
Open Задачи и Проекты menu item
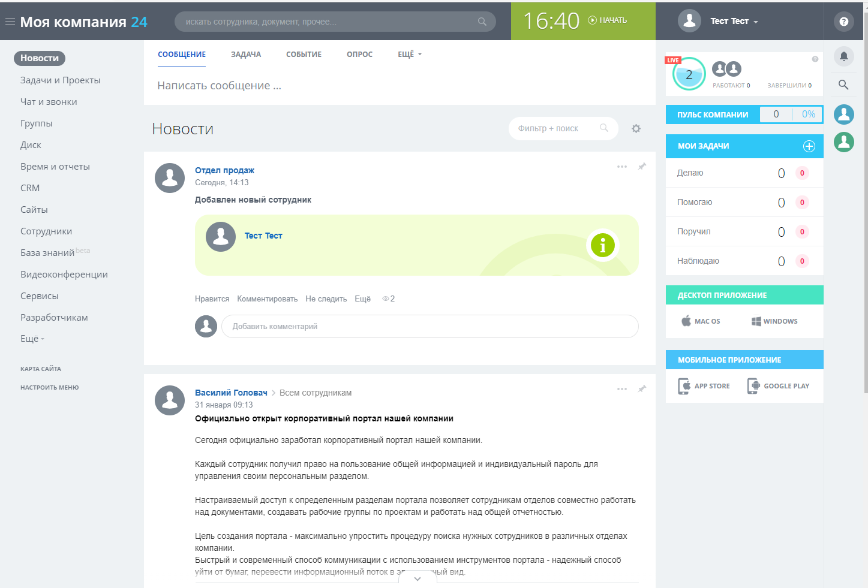(61, 80)
